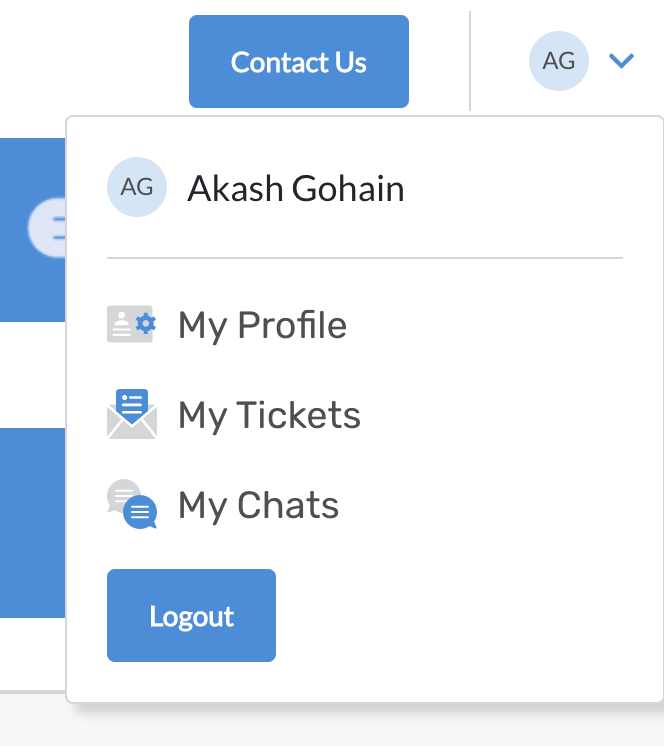Click the AG avatar beside Akash Gohain
The height and width of the screenshot is (746, 664).
pos(137,187)
